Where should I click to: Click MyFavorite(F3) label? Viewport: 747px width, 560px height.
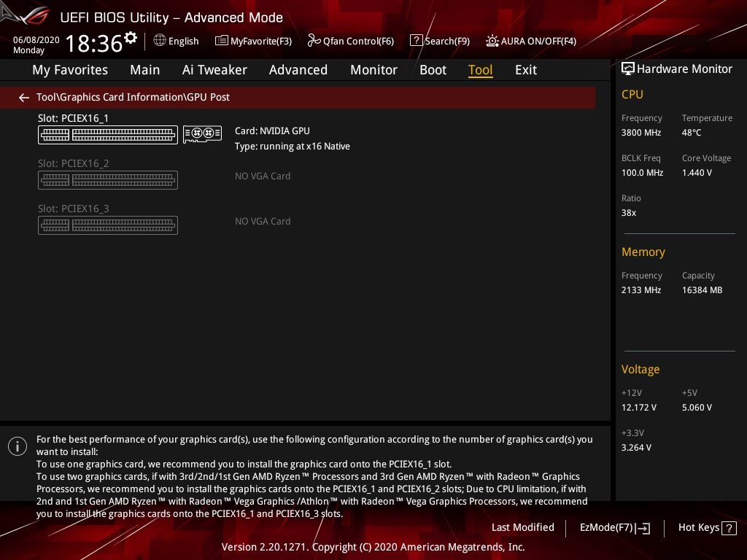point(261,42)
